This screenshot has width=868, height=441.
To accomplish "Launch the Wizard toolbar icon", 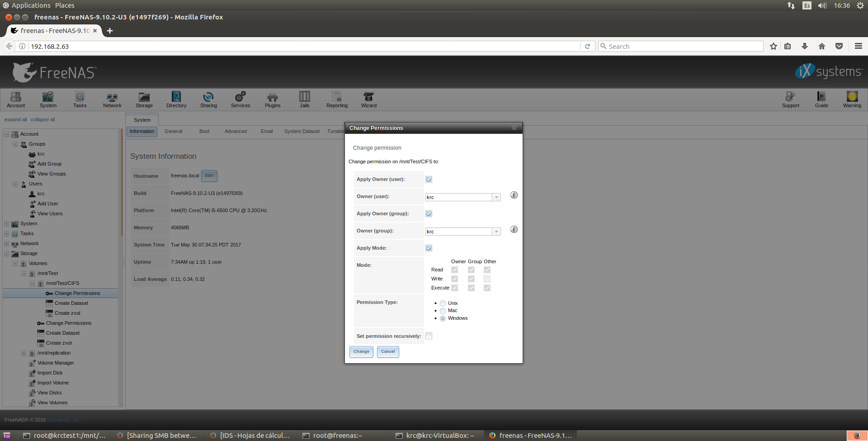I will (x=369, y=100).
